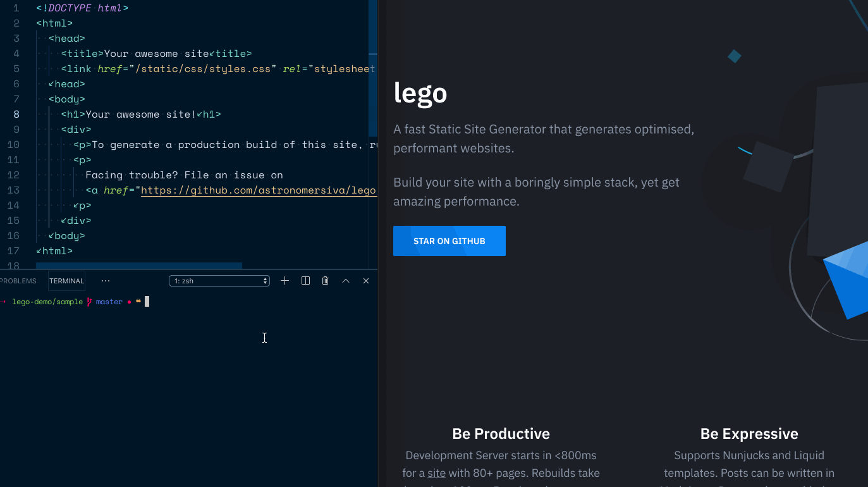Image resolution: width=868 pixels, height=487 pixels.
Task: Kill the terminal with the trash icon
Action: [325, 281]
